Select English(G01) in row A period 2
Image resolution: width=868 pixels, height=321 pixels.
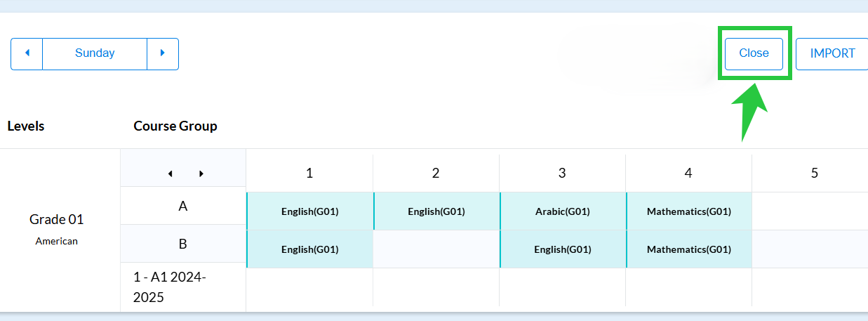click(436, 211)
